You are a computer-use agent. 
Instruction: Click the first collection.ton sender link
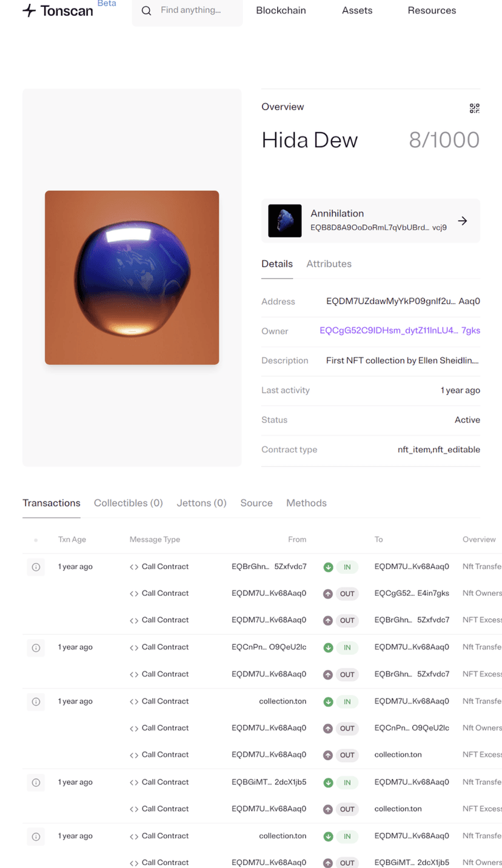click(283, 701)
